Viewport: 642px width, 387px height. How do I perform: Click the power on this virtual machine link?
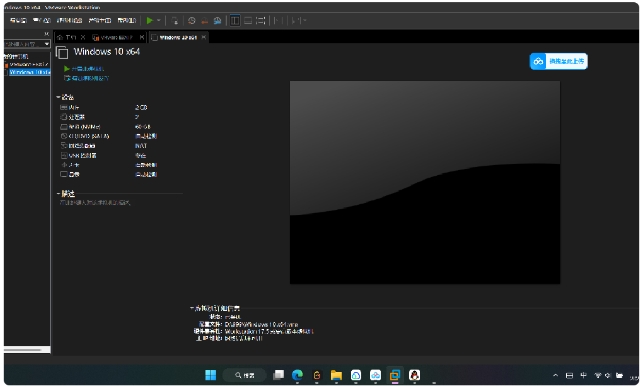pos(84,69)
